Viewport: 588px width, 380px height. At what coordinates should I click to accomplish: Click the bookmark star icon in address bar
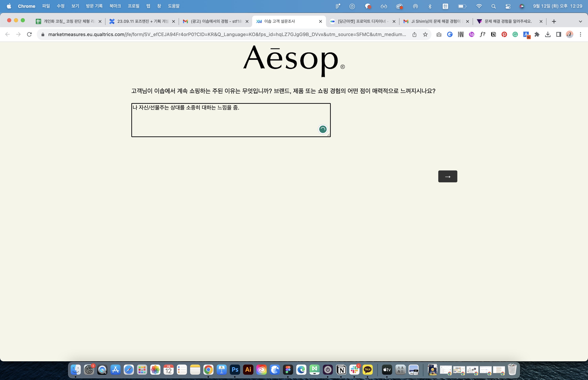tap(425, 35)
